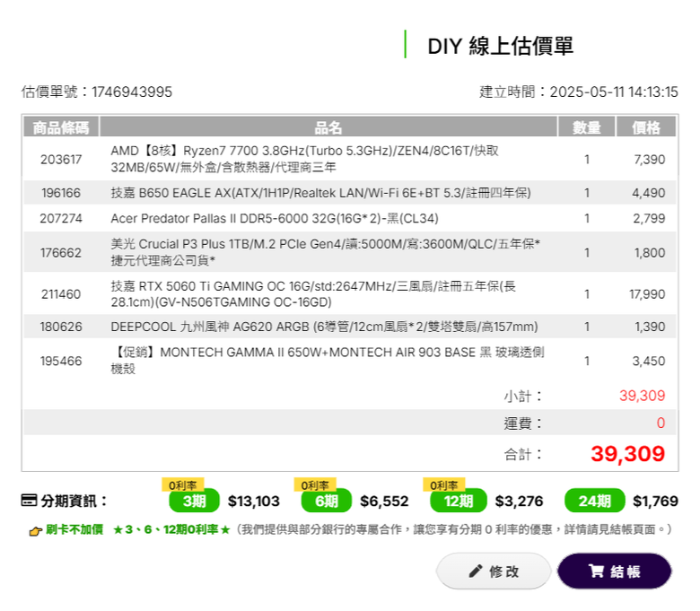This screenshot has height=611, width=700.
Task: Click product code 203617
Action: click(61, 160)
